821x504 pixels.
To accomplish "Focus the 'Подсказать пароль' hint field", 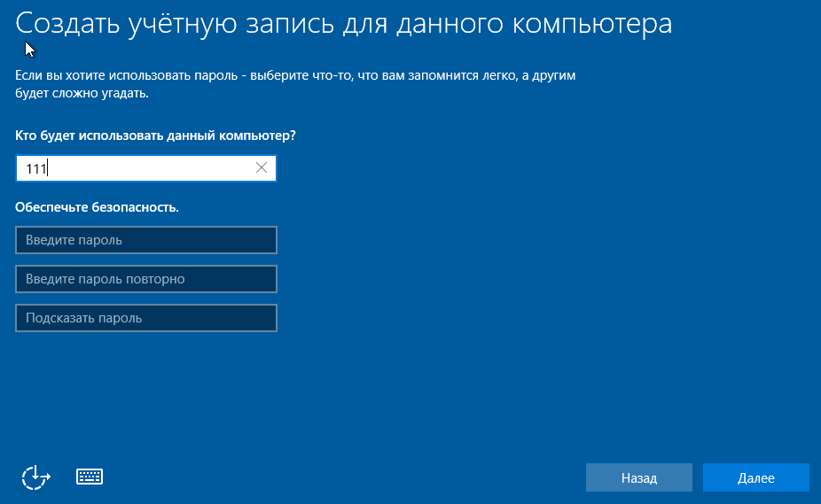I will (146, 318).
